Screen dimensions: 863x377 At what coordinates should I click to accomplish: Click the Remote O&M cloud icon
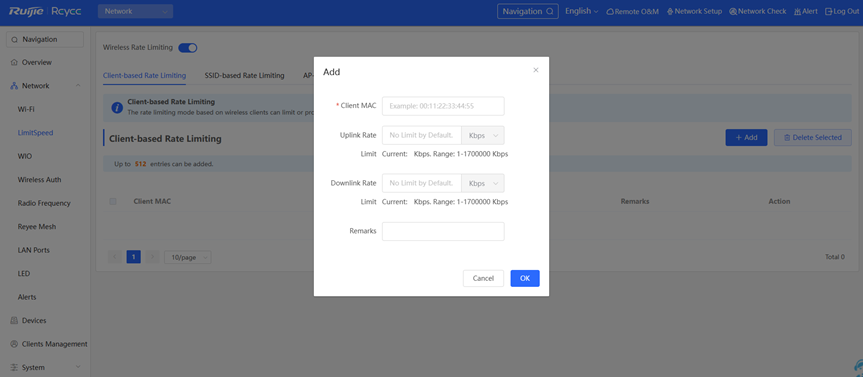pyautogui.click(x=610, y=12)
